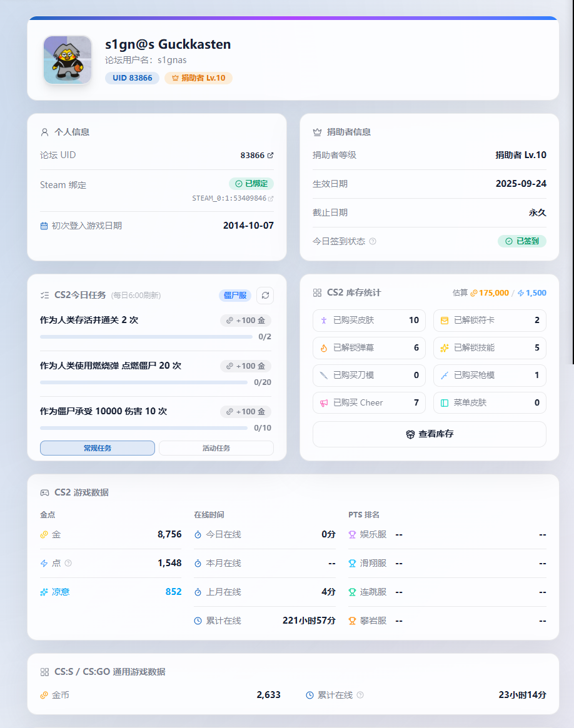Click the 23小时14分 online time value
The height and width of the screenshot is (728, 574).
point(523,695)
